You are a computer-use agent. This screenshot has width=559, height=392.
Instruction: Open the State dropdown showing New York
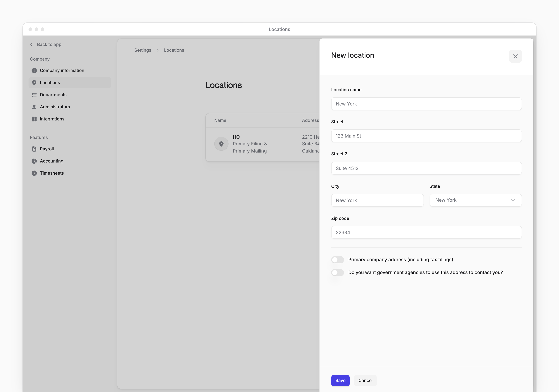[475, 200]
